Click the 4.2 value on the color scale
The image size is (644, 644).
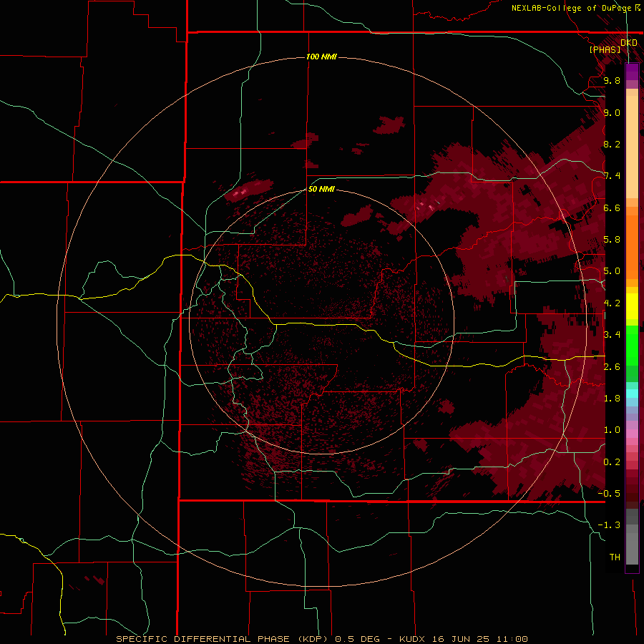click(x=612, y=303)
